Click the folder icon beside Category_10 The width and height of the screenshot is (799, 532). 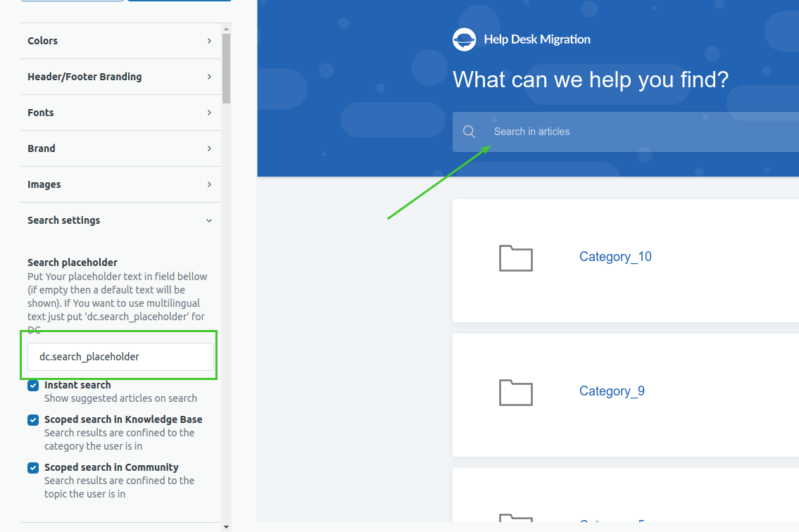pyautogui.click(x=515, y=258)
